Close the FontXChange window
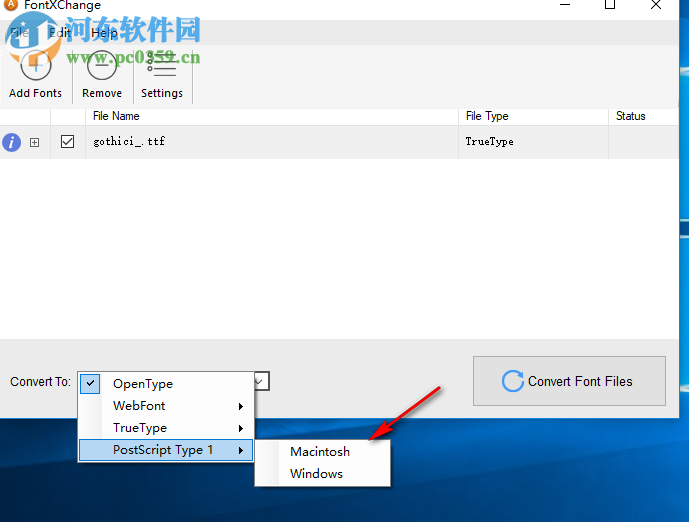The image size is (689, 522). tap(656, 5)
